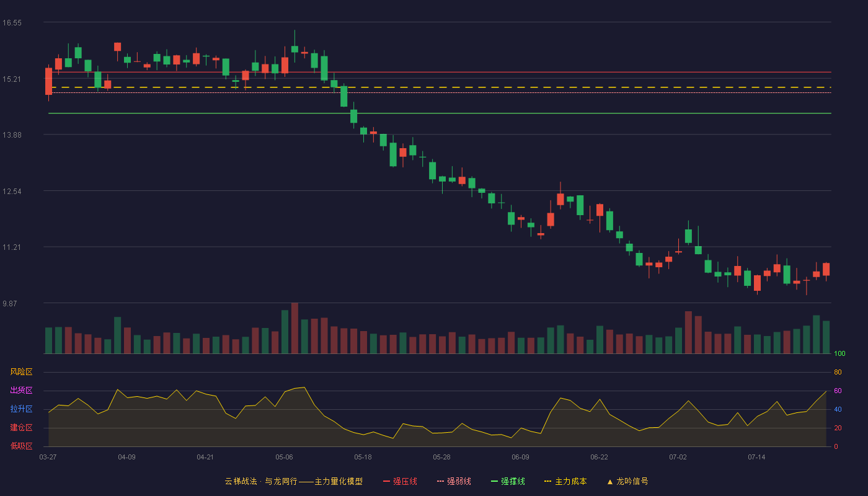Select the 风险区 zone label
Screen dimensions: 868x496
(x=22, y=372)
